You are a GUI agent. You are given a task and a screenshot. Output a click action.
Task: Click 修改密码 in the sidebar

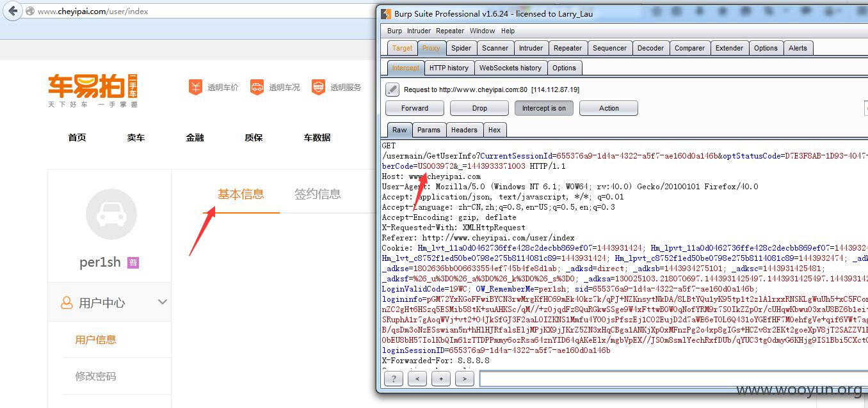tap(95, 376)
